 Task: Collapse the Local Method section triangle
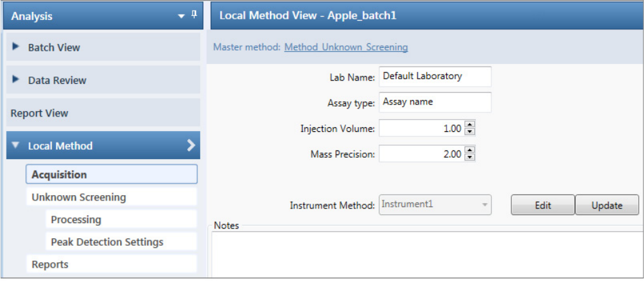tap(16, 146)
